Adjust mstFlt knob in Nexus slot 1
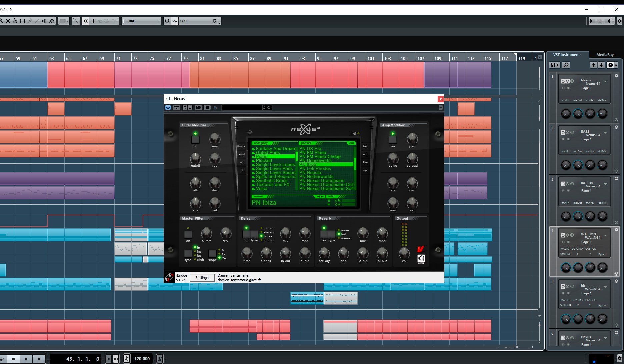The width and height of the screenshot is (624, 364). pos(566,114)
